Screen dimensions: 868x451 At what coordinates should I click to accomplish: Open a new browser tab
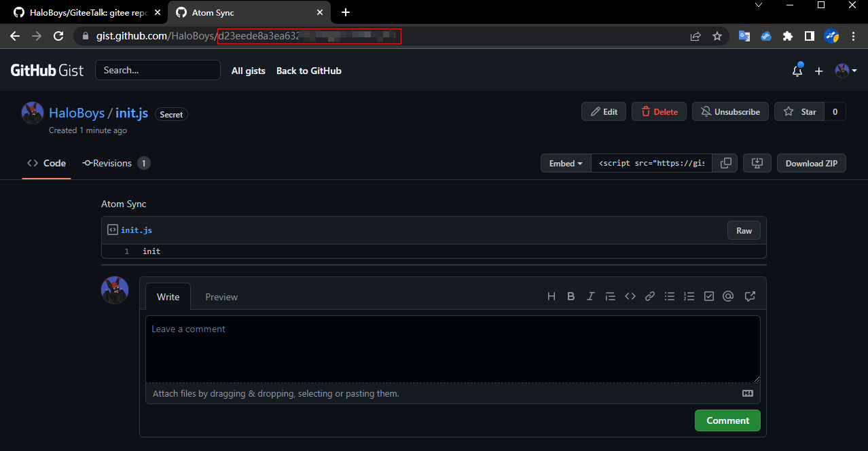346,12
